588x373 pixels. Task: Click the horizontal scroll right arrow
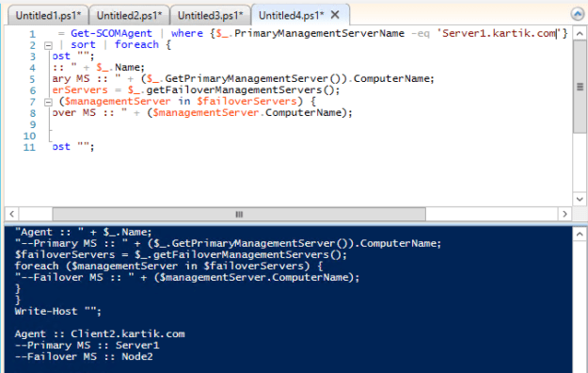coord(564,214)
